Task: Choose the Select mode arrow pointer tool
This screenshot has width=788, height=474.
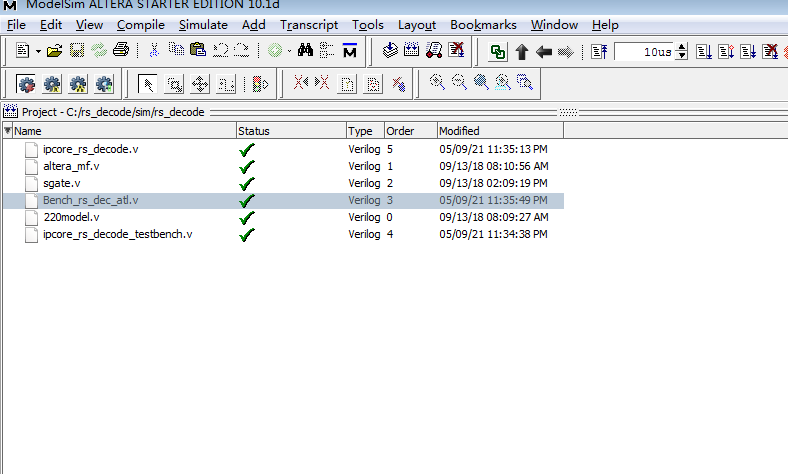Action: coord(148,84)
